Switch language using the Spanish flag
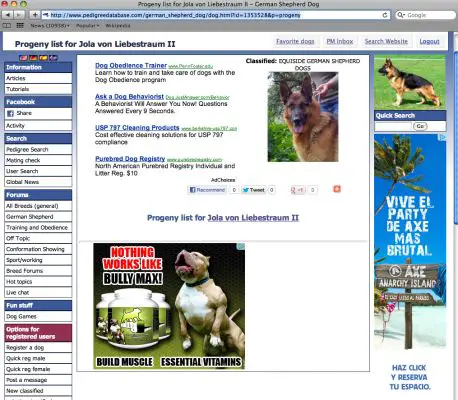This screenshot has height=400, width=458. click(x=43, y=58)
